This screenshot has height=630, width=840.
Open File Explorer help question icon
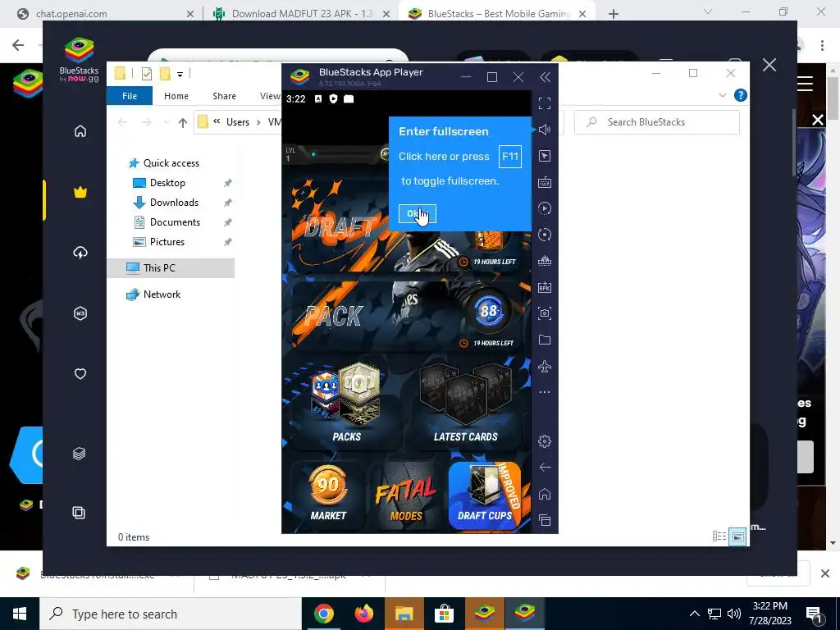click(741, 95)
